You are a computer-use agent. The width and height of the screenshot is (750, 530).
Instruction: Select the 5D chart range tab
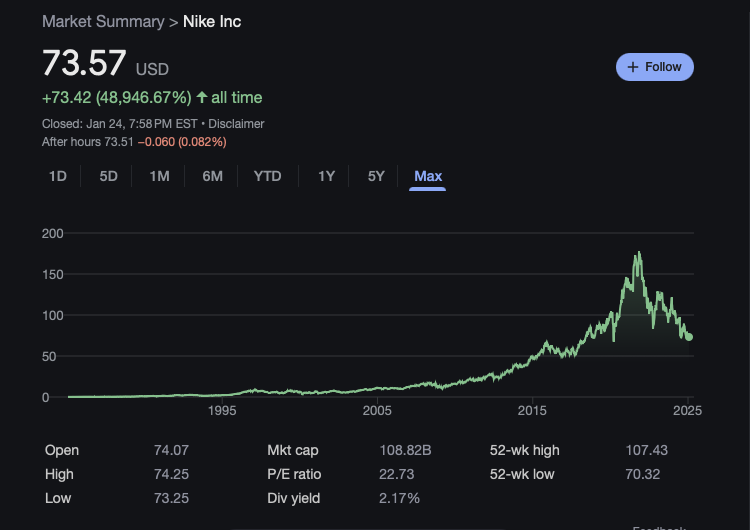coord(108,176)
